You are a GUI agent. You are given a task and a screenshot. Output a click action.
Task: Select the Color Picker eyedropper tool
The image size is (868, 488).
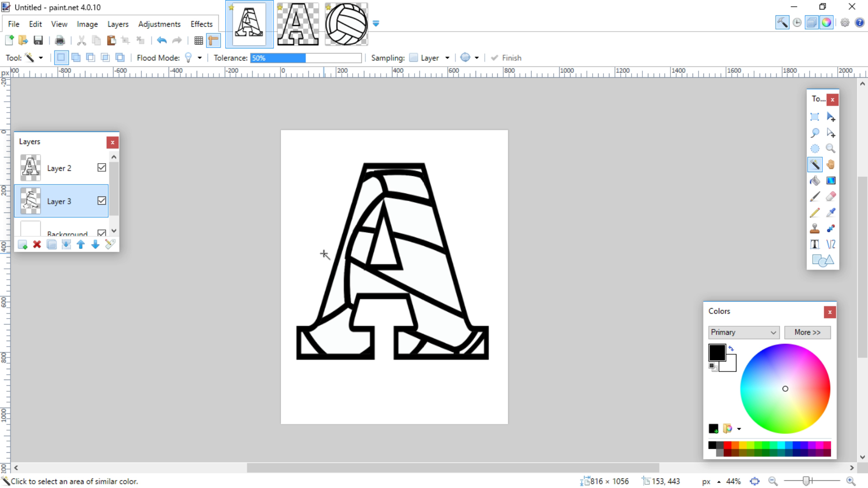(831, 212)
